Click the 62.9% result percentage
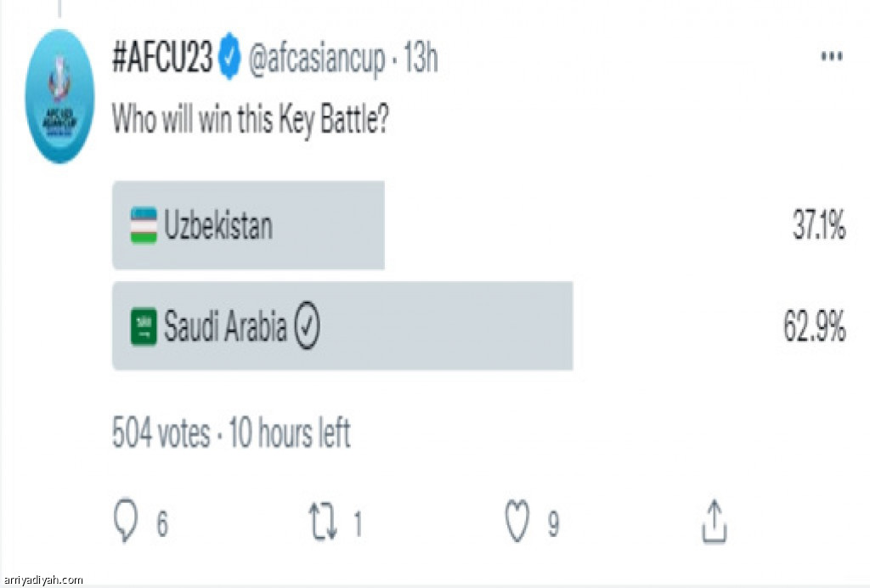The height and width of the screenshot is (588, 870). click(814, 327)
